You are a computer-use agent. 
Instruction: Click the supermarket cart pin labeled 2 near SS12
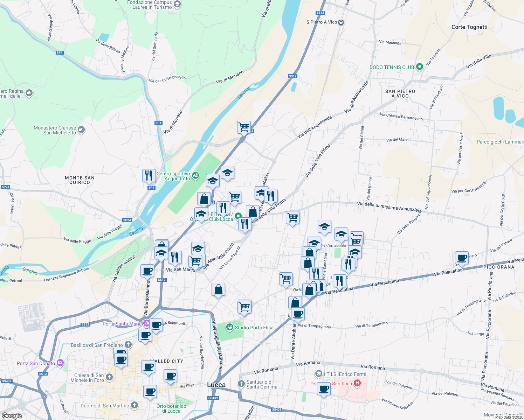tap(244, 127)
